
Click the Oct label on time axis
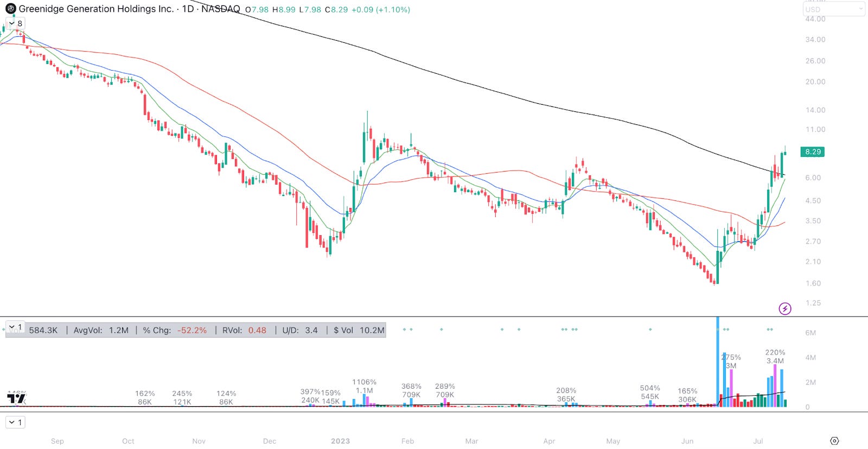pos(128,441)
